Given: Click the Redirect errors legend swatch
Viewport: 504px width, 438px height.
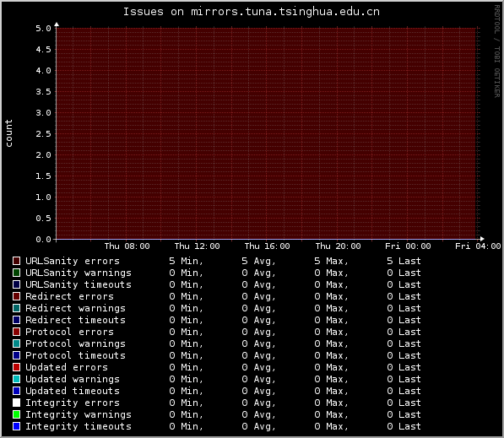Looking at the screenshot, I should (x=16, y=296).
